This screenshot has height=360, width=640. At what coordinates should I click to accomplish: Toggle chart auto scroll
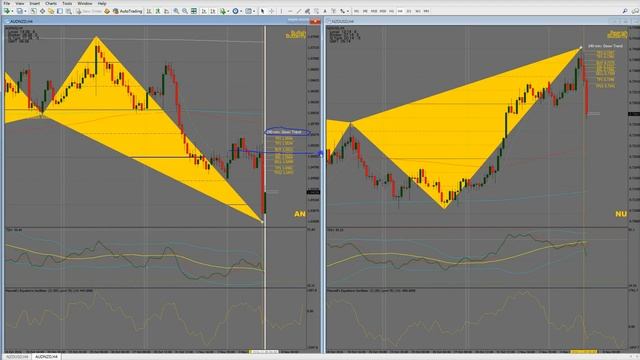(x=204, y=11)
